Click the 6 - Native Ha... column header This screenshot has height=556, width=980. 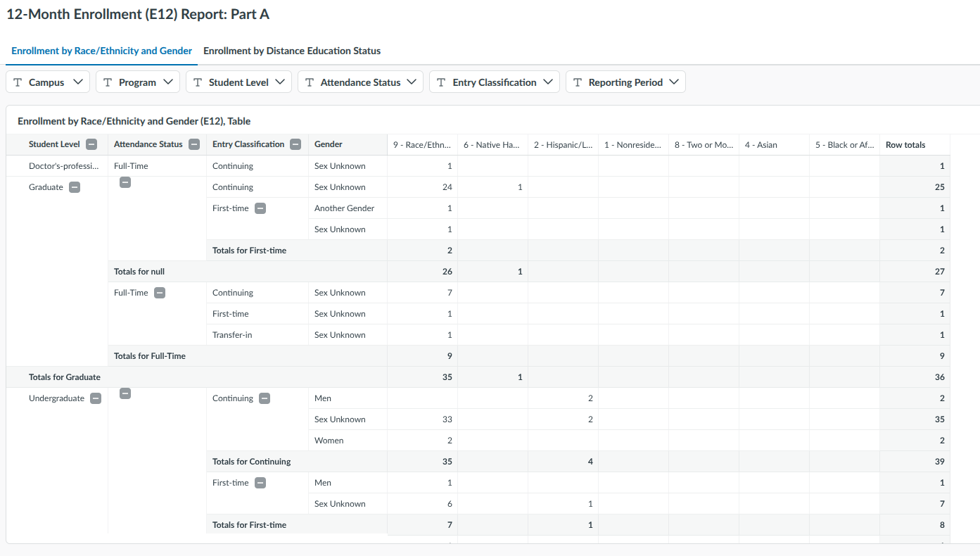(x=492, y=145)
